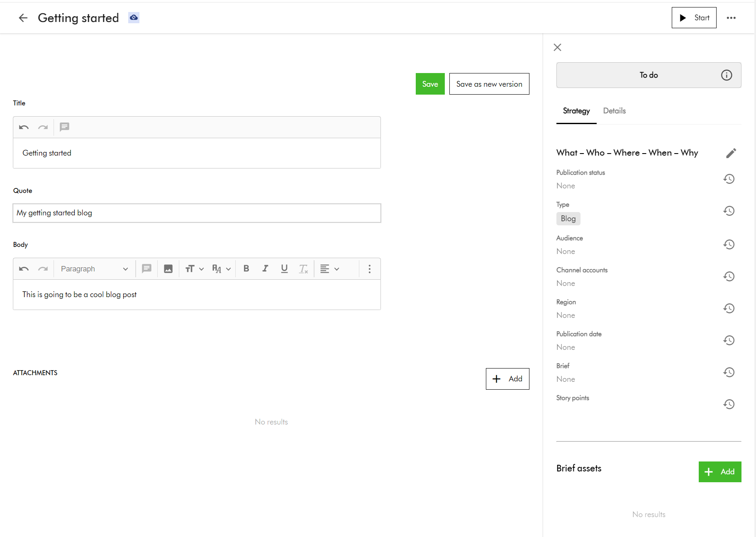756x537 pixels.
Task: Edit the What-Who-Where-When-Why section via pencil icon
Action: [731, 153]
